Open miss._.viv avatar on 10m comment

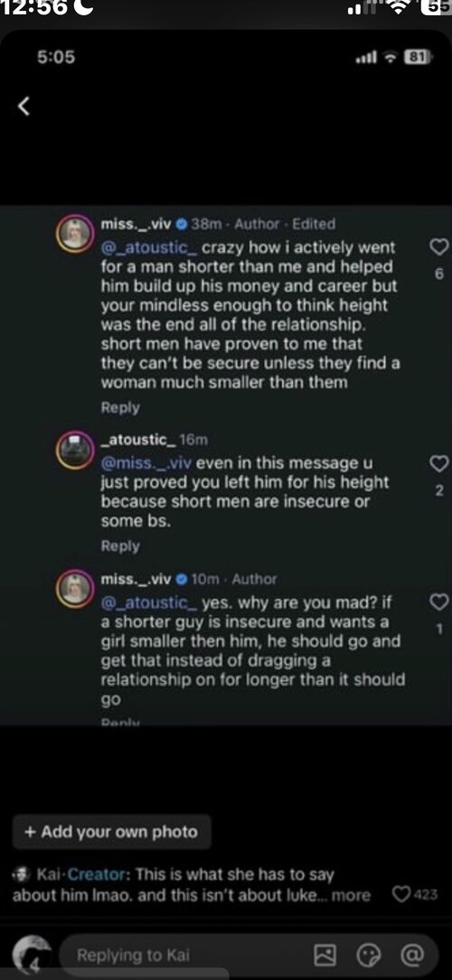point(74,589)
